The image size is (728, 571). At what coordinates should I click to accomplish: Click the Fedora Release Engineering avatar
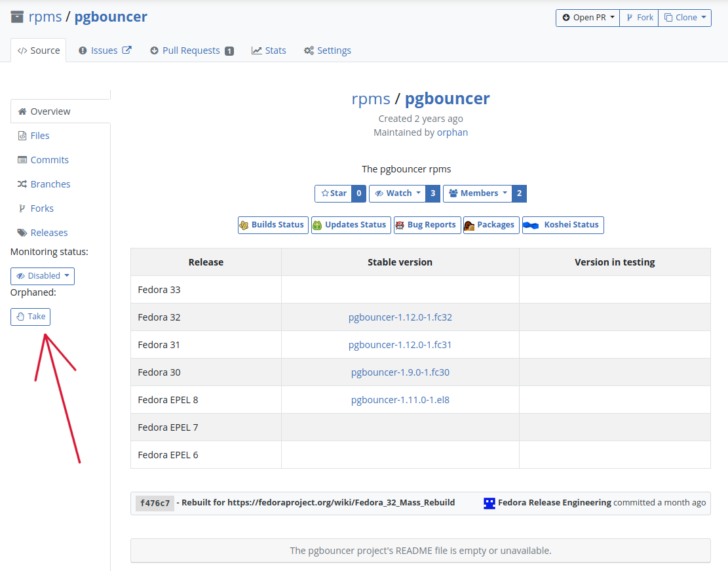(x=489, y=503)
